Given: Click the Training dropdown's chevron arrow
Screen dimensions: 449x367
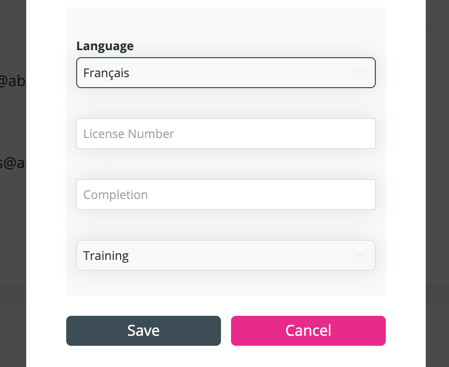Looking at the screenshot, I should [359, 256].
